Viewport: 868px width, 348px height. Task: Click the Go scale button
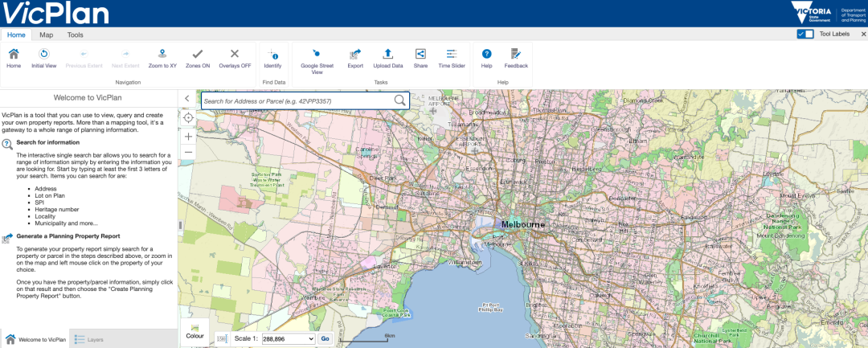(325, 338)
